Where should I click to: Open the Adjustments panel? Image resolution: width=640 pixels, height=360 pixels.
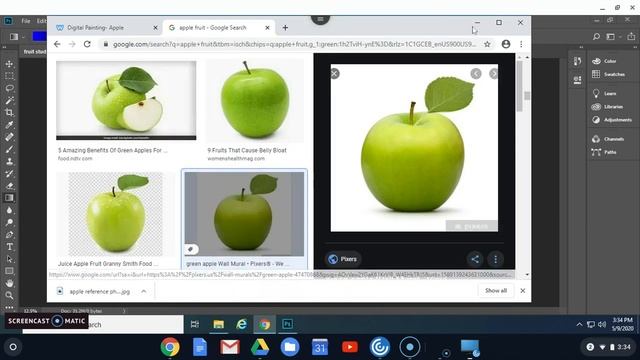click(x=611, y=120)
